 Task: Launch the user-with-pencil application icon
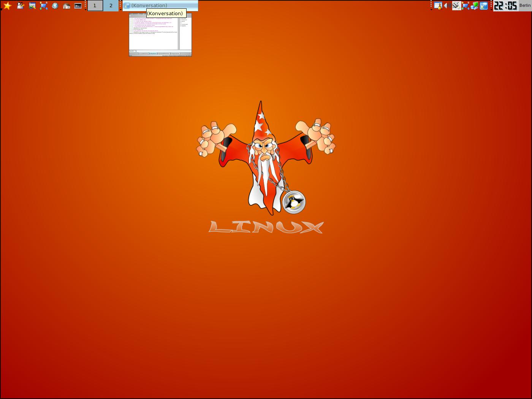coord(21,6)
